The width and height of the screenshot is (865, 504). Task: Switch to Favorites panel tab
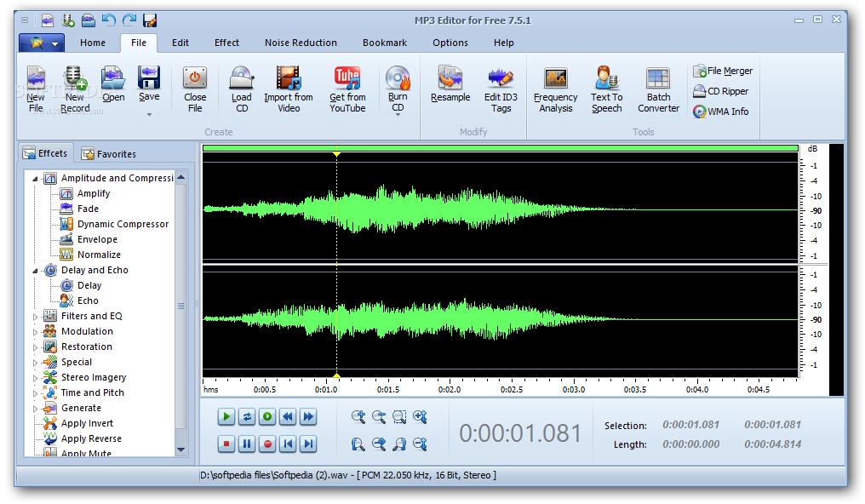[109, 154]
